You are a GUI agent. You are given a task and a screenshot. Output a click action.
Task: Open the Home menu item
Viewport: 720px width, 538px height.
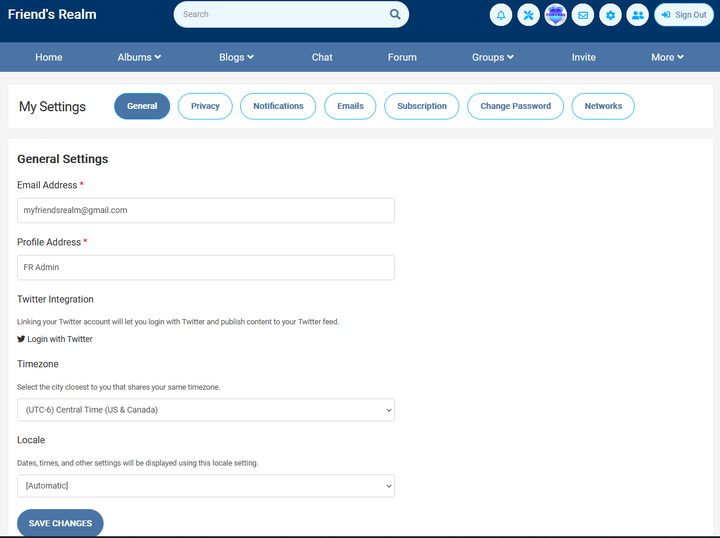(x=49, y=57)
